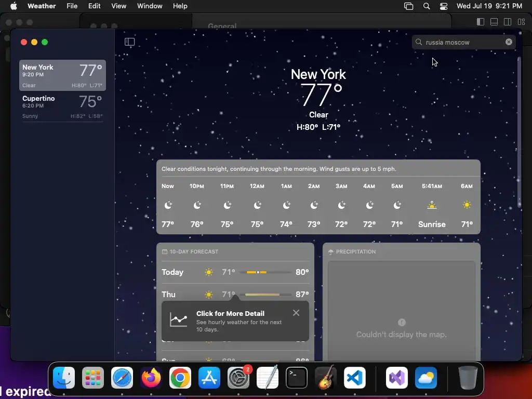Open the Today forecast row

(235, 272)
